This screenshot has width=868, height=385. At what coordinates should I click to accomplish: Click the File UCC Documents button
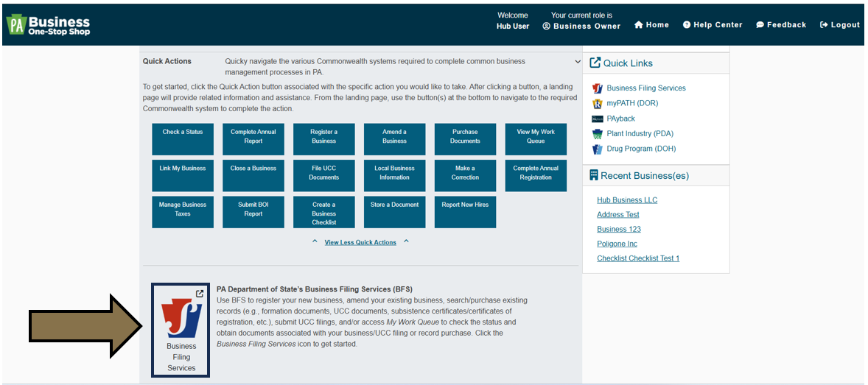[x=323, y=175]
